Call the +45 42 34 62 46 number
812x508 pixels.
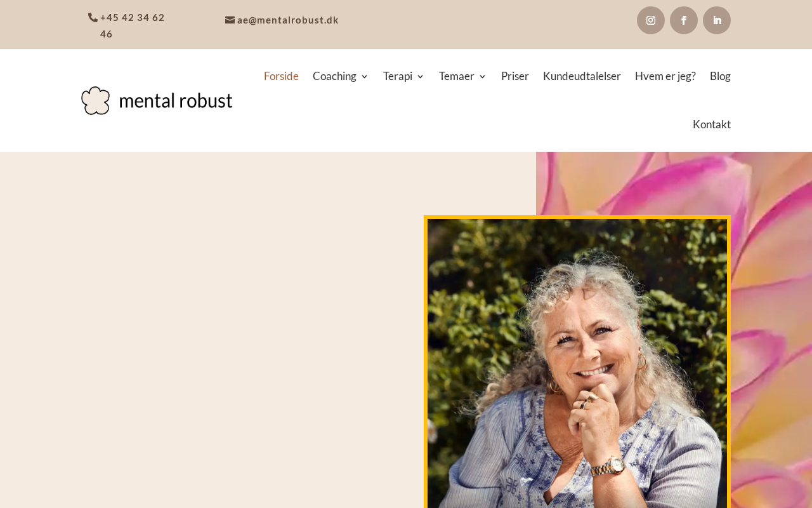tap(132, 25)
